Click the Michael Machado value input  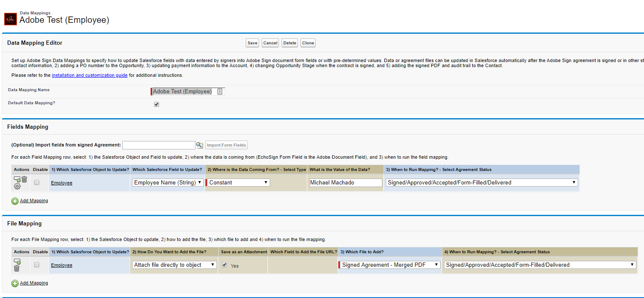coord(345,183)
